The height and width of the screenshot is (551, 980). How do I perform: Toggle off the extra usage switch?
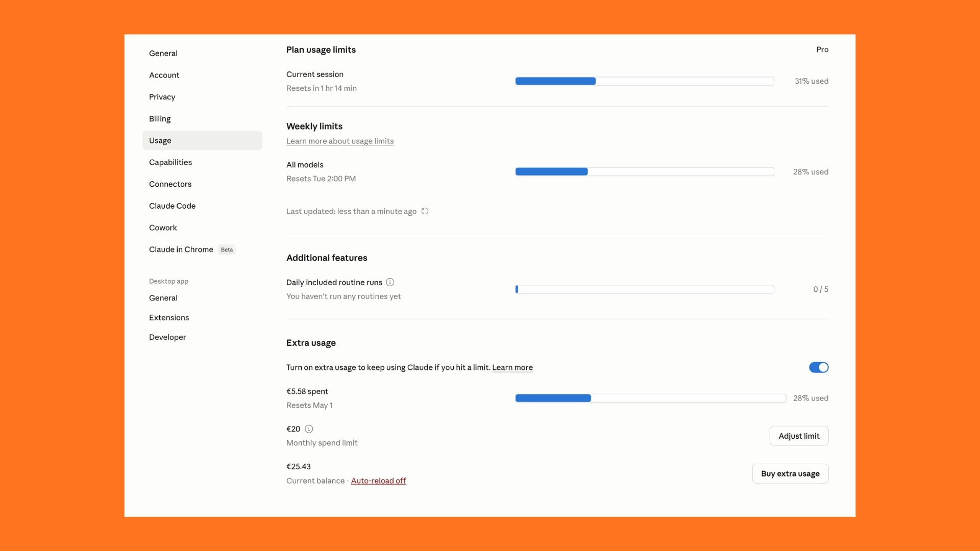[818, 367]
